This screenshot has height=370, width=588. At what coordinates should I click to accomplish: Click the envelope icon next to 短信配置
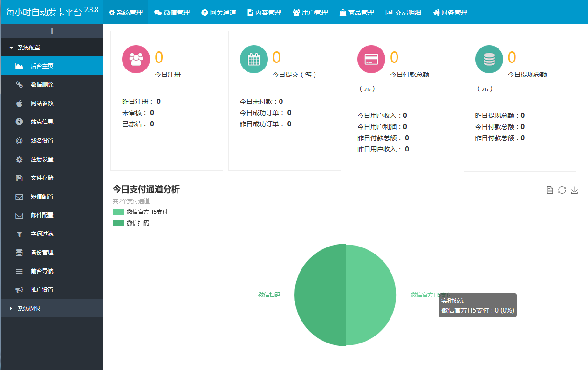coord(18,196)
